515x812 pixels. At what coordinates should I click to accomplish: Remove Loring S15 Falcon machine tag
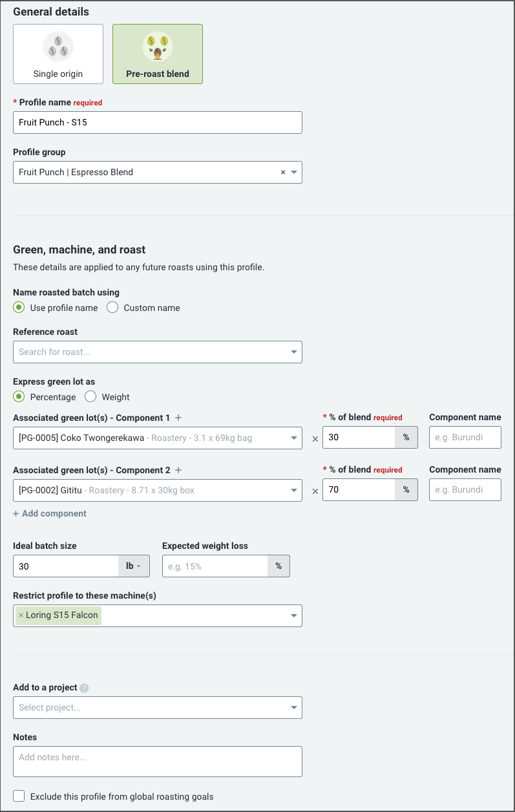21,615
